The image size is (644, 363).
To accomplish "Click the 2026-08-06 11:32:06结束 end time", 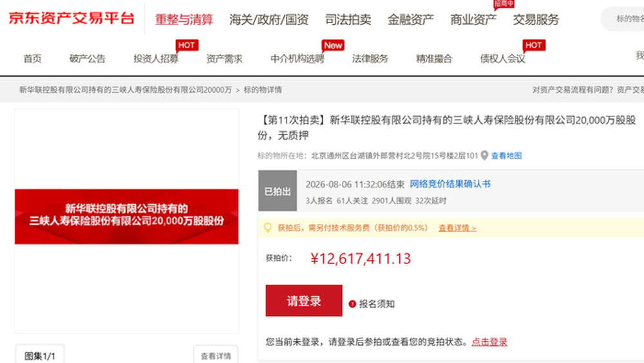I will click(355, 184).
